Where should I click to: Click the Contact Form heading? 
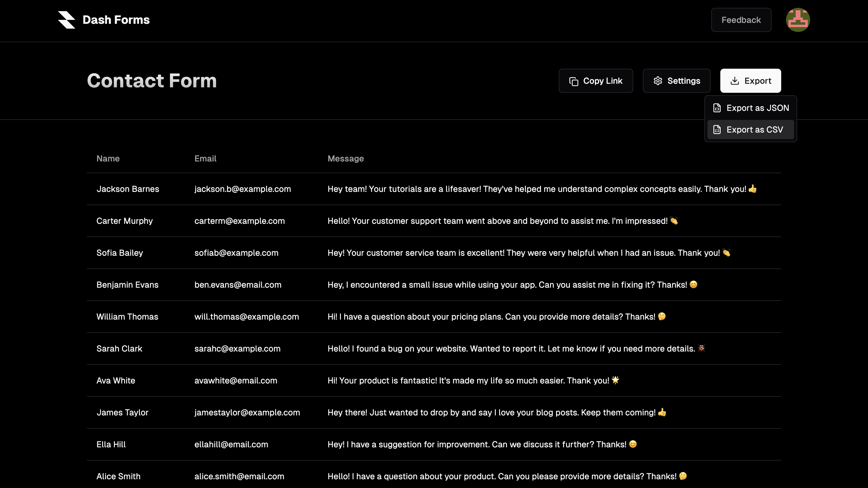click(152, 81)
